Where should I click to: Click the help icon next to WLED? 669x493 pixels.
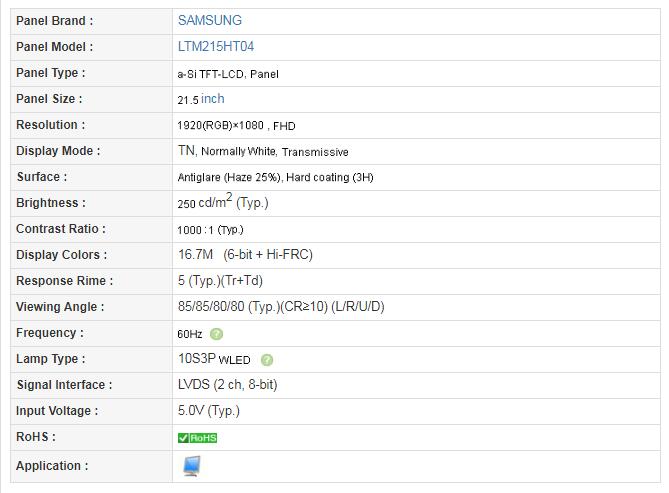[267, 360]
